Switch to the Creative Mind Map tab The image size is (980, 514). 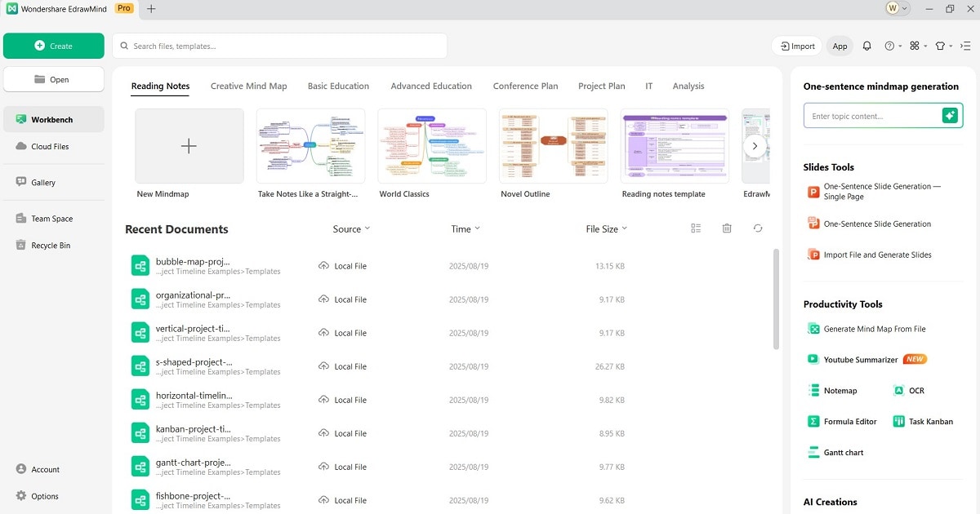coord(248,86)
